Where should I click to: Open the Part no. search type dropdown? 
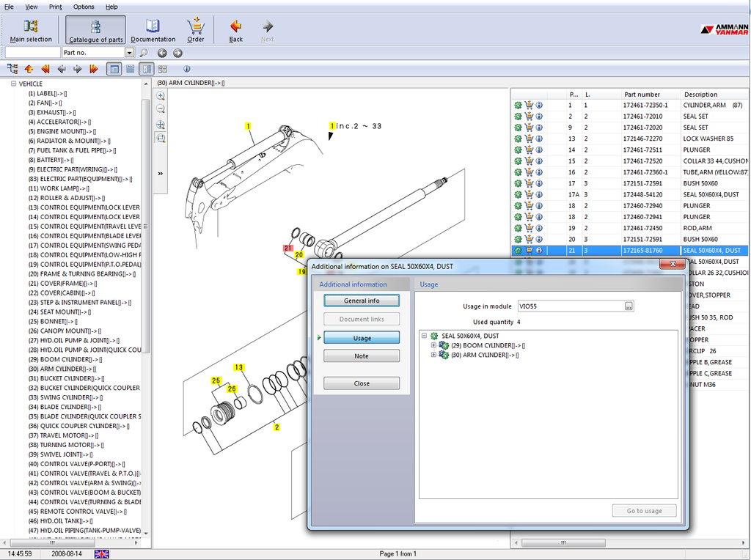click(129, 53)
